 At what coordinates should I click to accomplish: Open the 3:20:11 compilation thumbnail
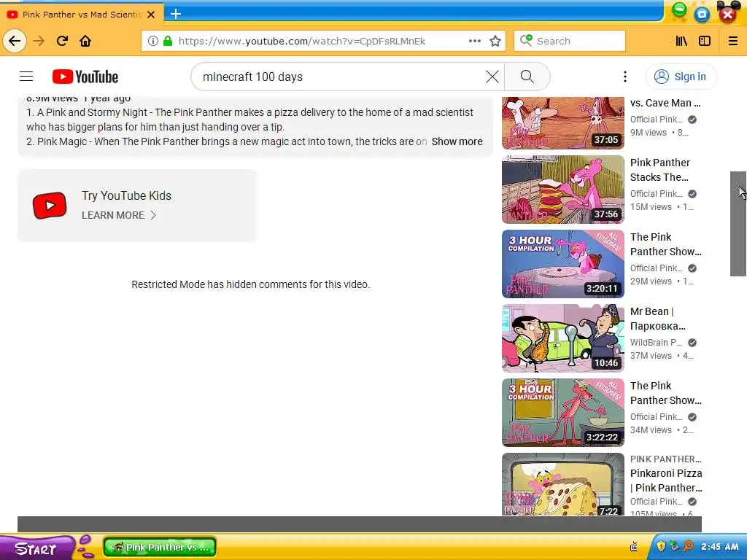[563, 264]
